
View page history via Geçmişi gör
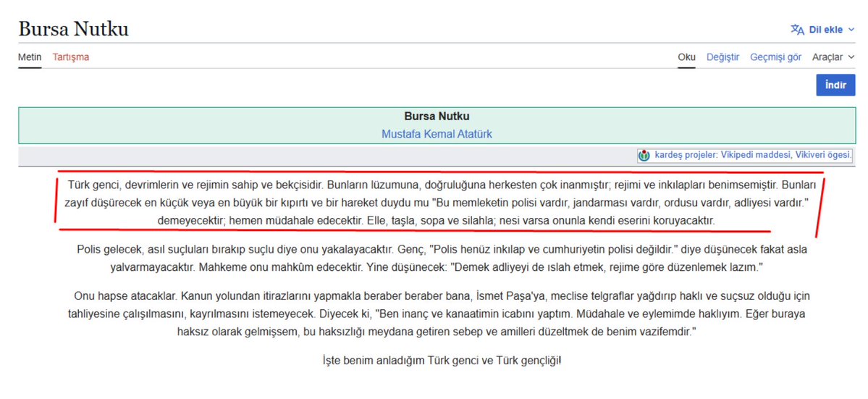tap(775, 57)
